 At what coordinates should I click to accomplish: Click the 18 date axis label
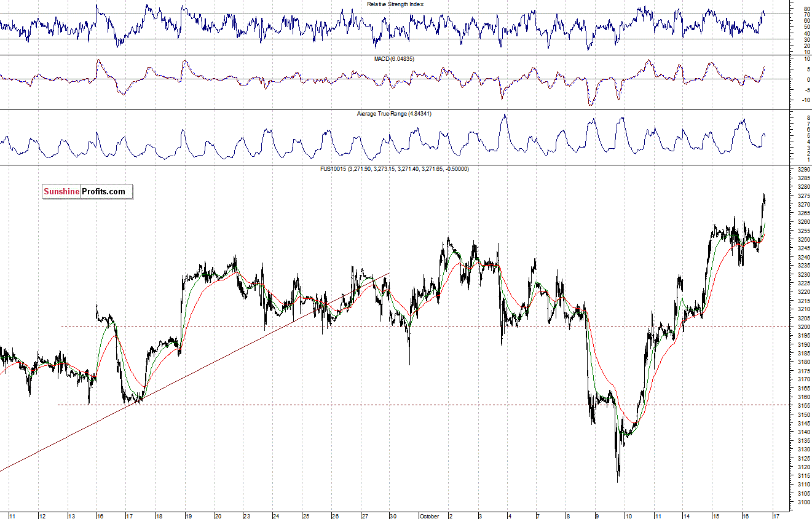click(159, 515)
